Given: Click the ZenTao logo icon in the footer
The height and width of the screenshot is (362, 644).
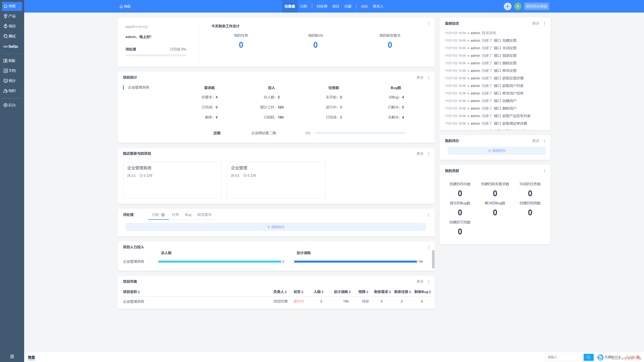Looking at the screenshot, I should point(600,357).
